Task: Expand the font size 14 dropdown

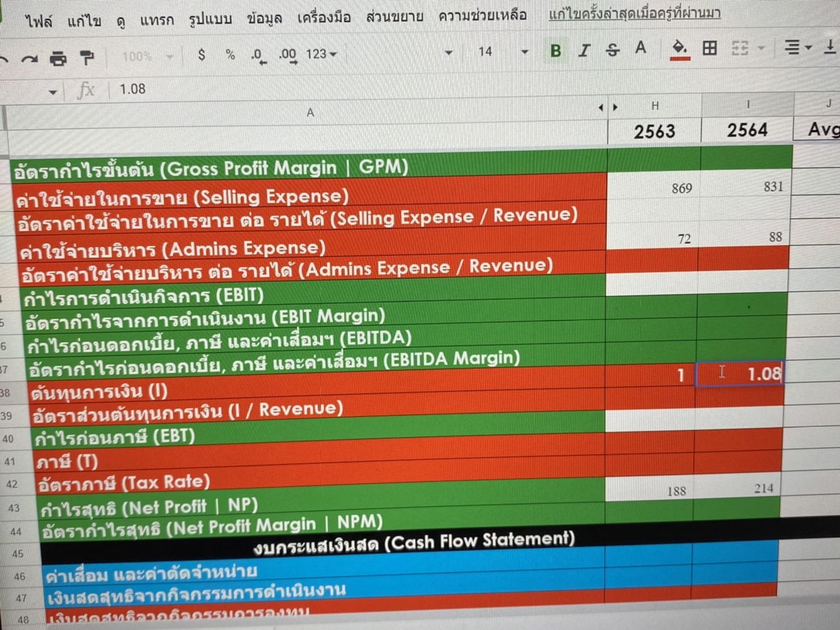Action: (x=524, y=52)
